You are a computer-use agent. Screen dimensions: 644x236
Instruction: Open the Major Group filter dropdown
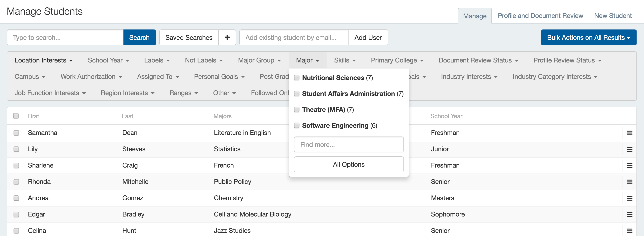259,60
